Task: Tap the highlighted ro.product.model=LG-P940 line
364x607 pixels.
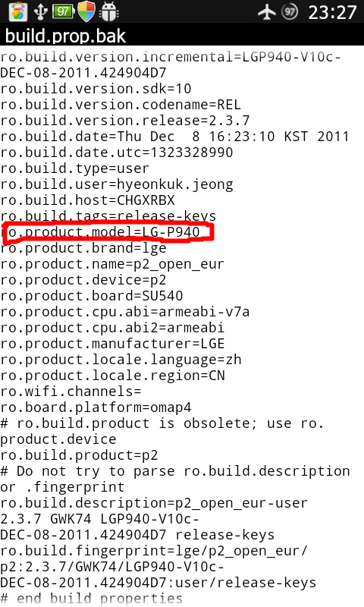Action: pos(100,232)
